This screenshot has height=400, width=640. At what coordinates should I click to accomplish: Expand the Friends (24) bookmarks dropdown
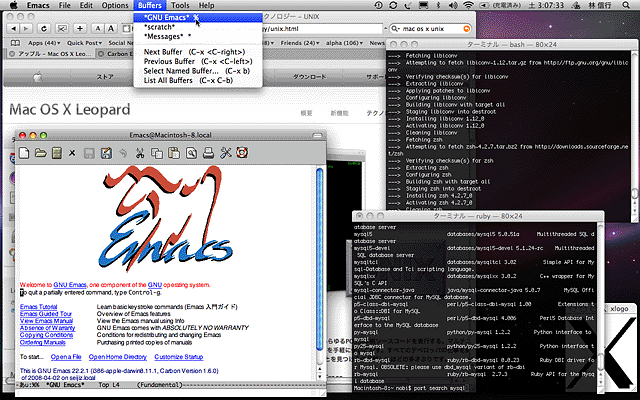click(x=300, y=43)
